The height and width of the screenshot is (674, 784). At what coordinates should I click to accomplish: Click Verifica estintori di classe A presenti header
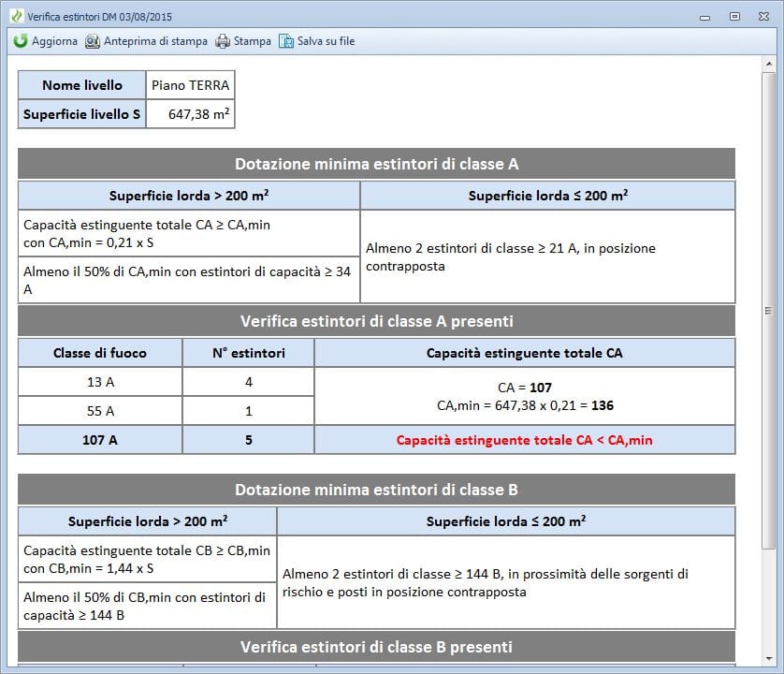click(x=376, y=321)
